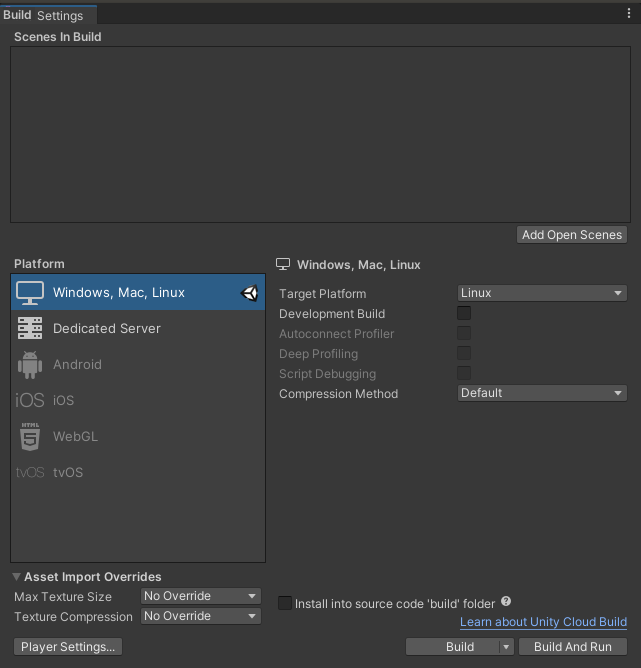Open the Target Platform dropdown
This screenshot has height=668, width=641.
pyautogui.click(x=541, y=293)
